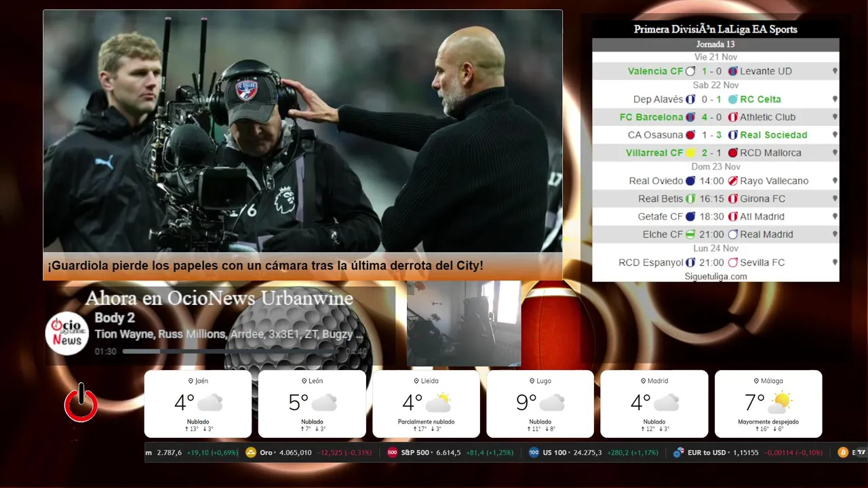Click the elapsed time '01:30'

106,352
